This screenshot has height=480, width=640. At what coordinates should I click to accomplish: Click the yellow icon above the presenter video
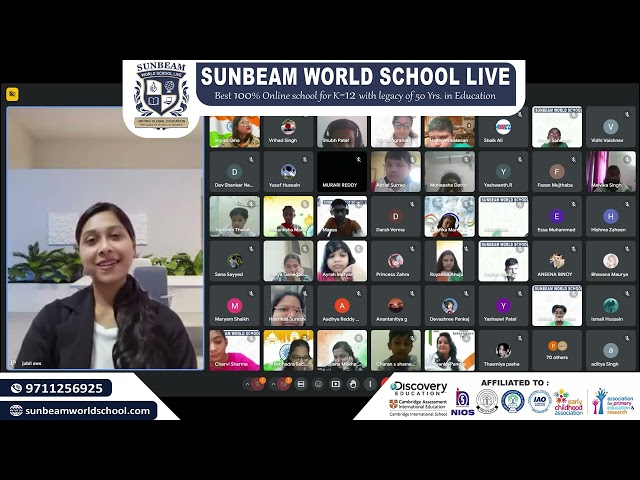point(12,94)
